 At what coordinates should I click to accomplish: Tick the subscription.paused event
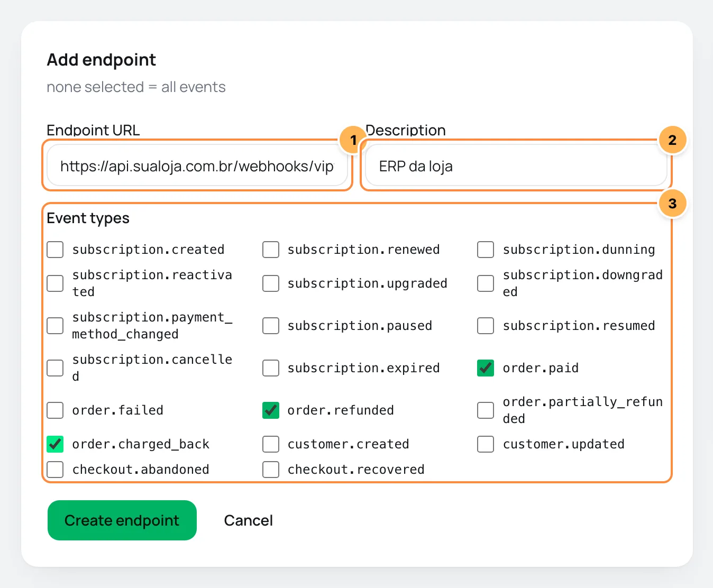[x=271, y=326]
